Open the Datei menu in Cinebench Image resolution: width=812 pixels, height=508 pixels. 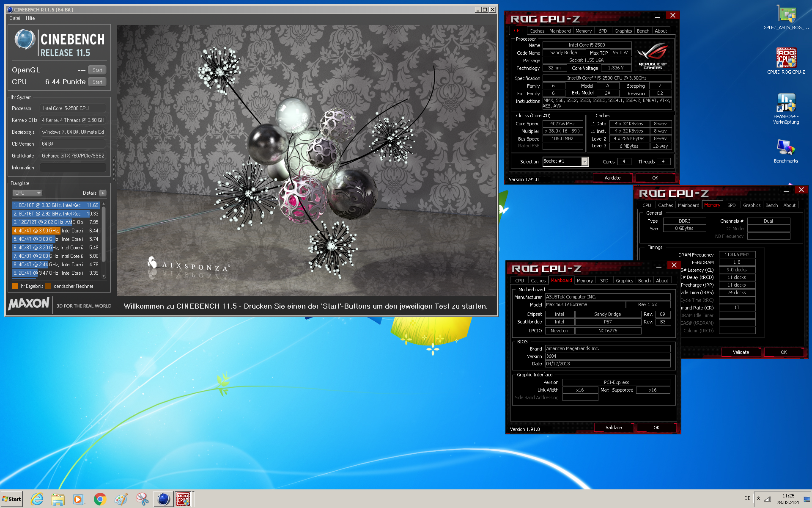click(15, 18)
